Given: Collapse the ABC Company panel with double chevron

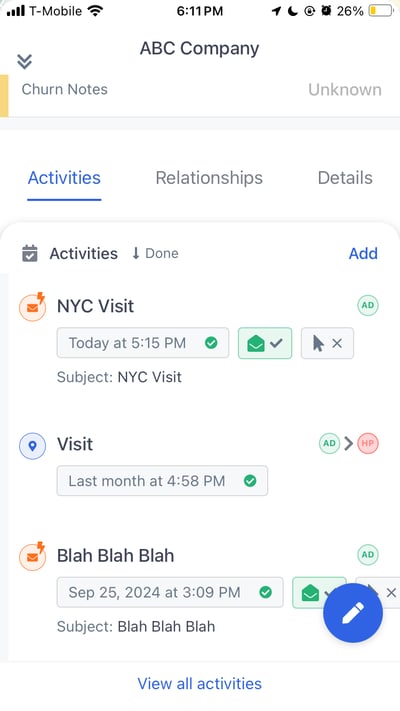Looking at the screenshot, I should [24, 61].
